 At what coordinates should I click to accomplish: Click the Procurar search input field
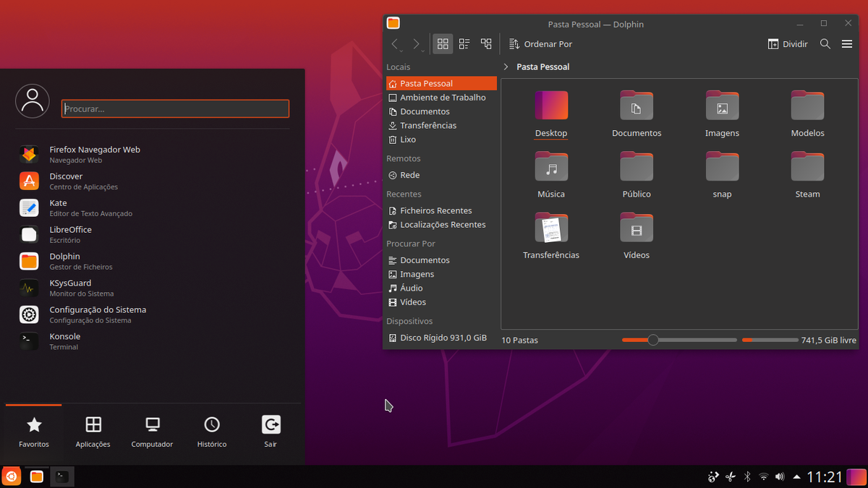[174, 108]
